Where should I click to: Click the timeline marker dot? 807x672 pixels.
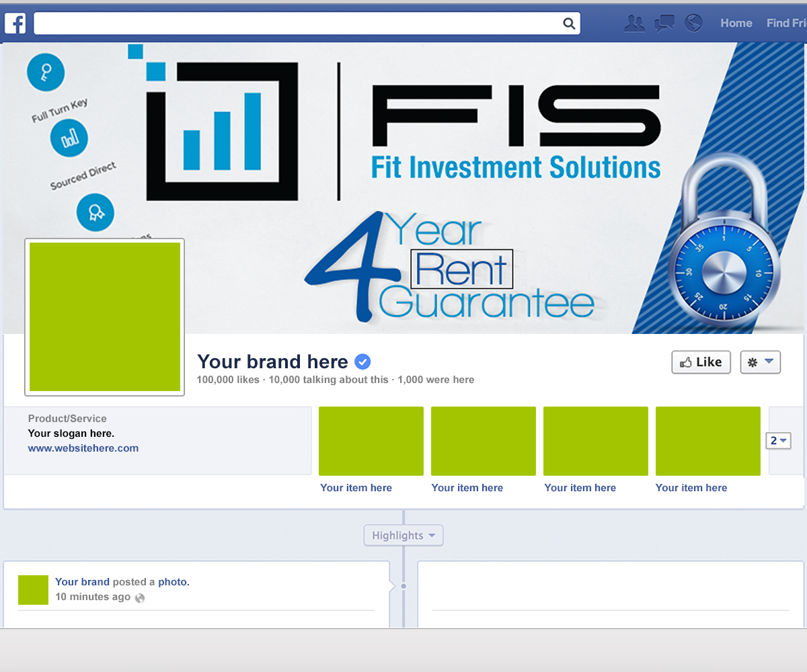point(403,586)
